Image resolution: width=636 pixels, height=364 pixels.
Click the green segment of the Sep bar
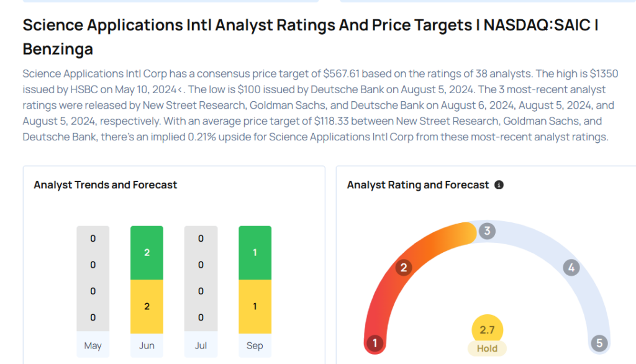pos(255,253)
